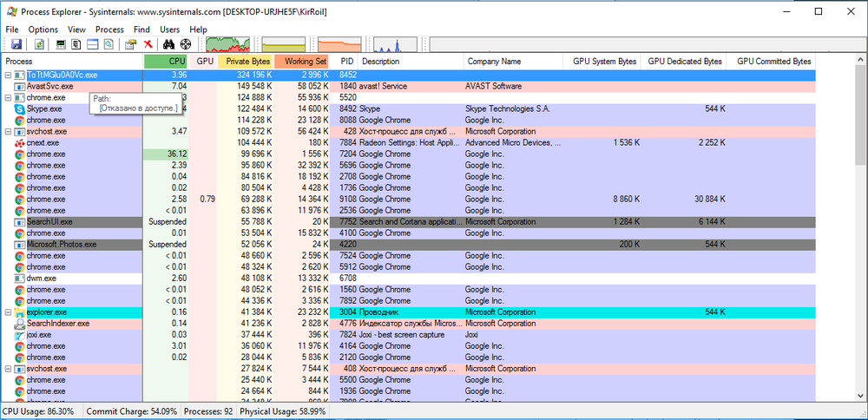Viewport: 868px width, 420px height.
Task: Open the Find menu
Action: [141, 30]
